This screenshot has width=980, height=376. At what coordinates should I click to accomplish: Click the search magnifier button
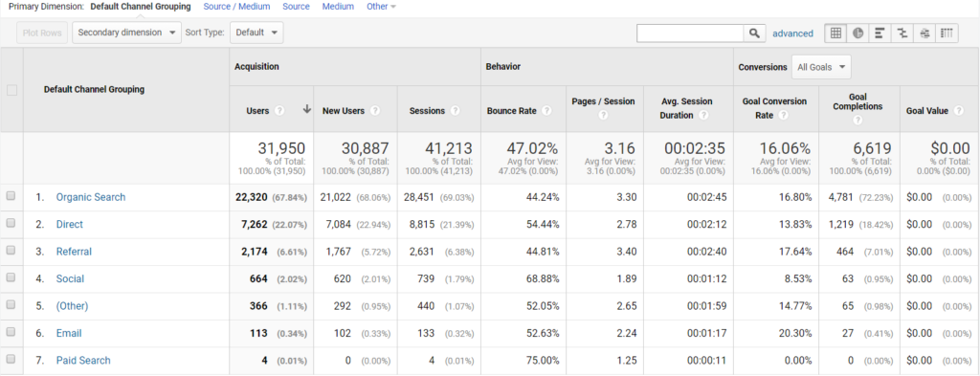pyautogui.click(x=754, y=33)
